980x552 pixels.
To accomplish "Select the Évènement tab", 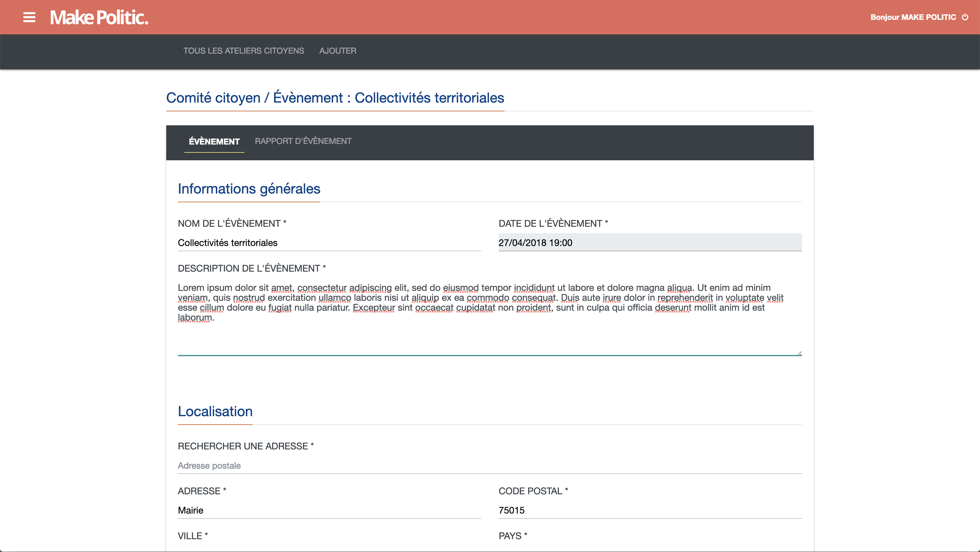I will pos(214,141).
